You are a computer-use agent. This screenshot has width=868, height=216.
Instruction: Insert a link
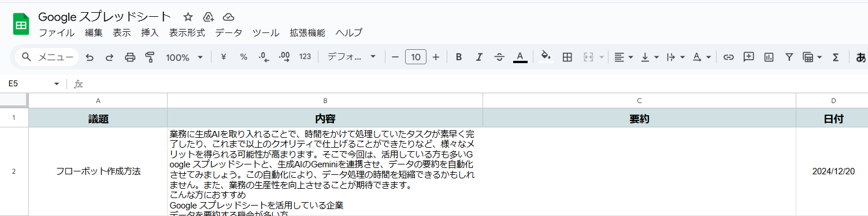point(729,57)
